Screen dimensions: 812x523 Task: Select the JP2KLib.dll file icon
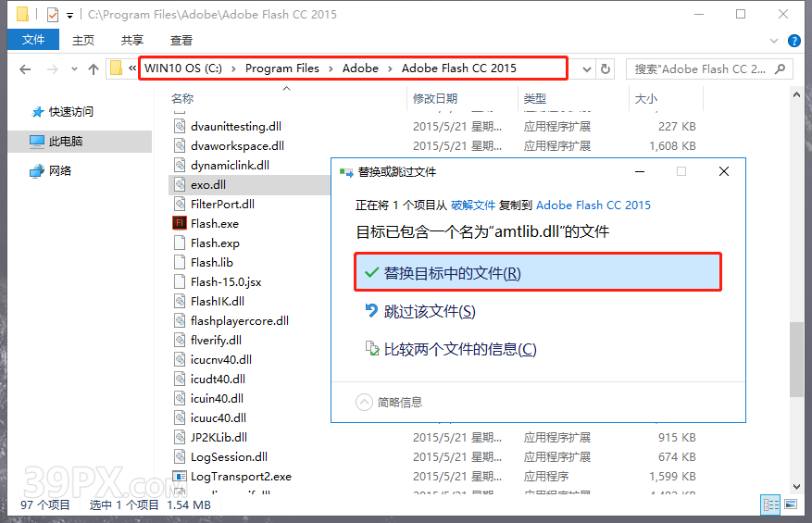click(180, 437)
